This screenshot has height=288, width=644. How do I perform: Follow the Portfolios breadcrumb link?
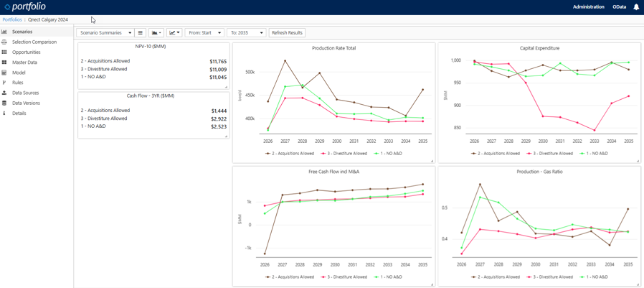[12, 20]
